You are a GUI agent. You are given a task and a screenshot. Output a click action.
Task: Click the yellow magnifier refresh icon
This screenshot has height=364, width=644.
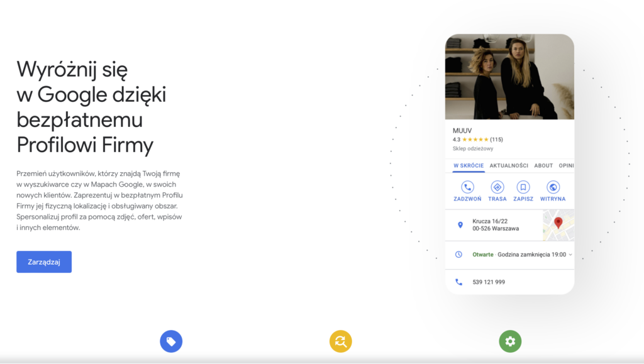[340, 341]
